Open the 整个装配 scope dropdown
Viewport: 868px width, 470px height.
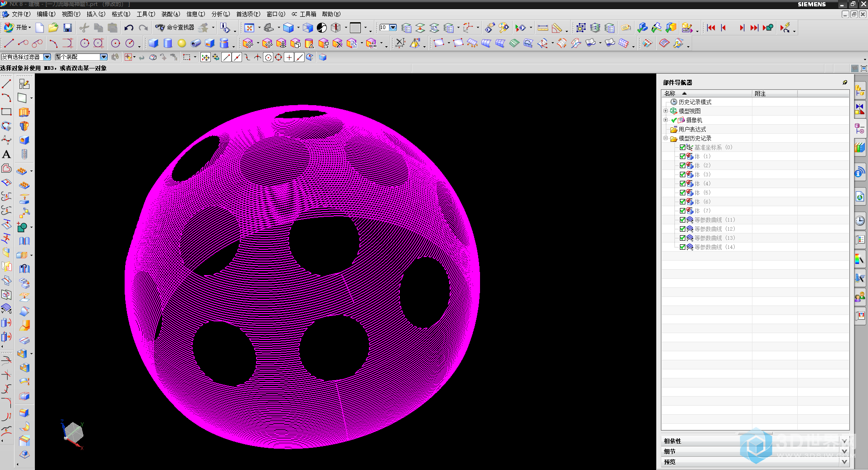click(104, 57)
